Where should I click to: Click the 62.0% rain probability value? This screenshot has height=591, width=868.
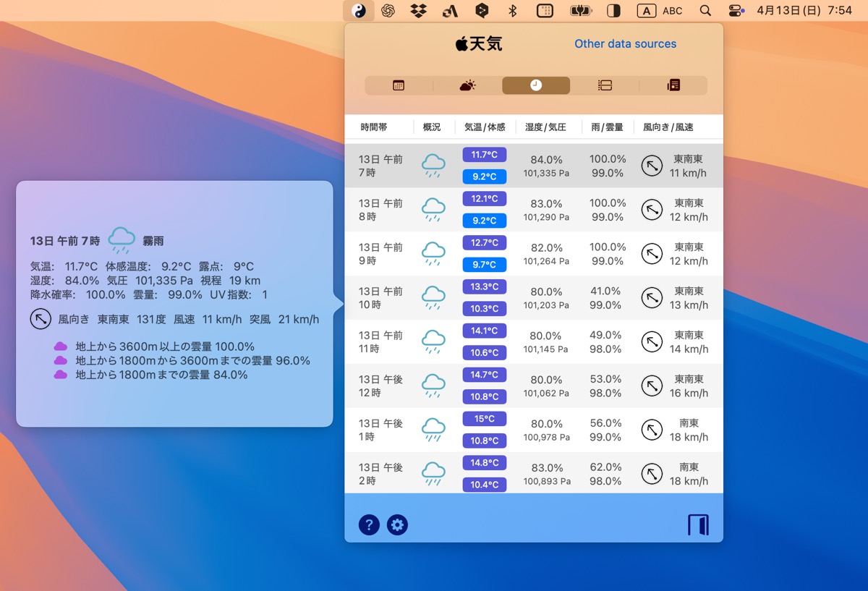pyautogui.click(x=606, y=467)
